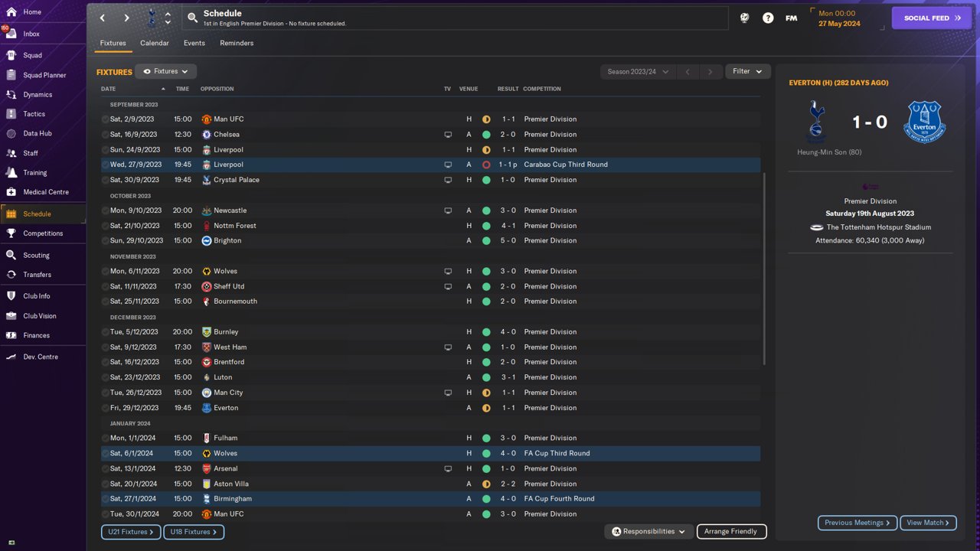Switch to the Reminders tab
Image resolution: width=980 pixels, height=551 pixels.
click(237, 43)
